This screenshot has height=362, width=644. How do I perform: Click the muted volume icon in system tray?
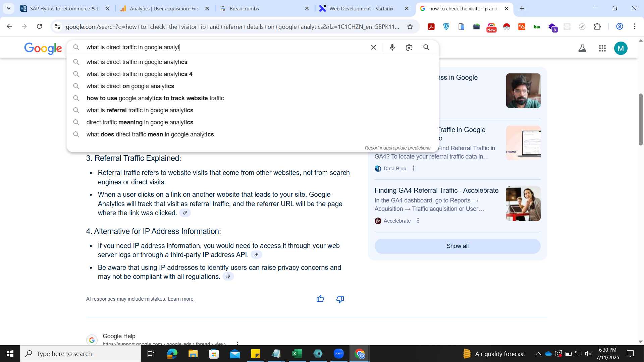click(588, 354)
